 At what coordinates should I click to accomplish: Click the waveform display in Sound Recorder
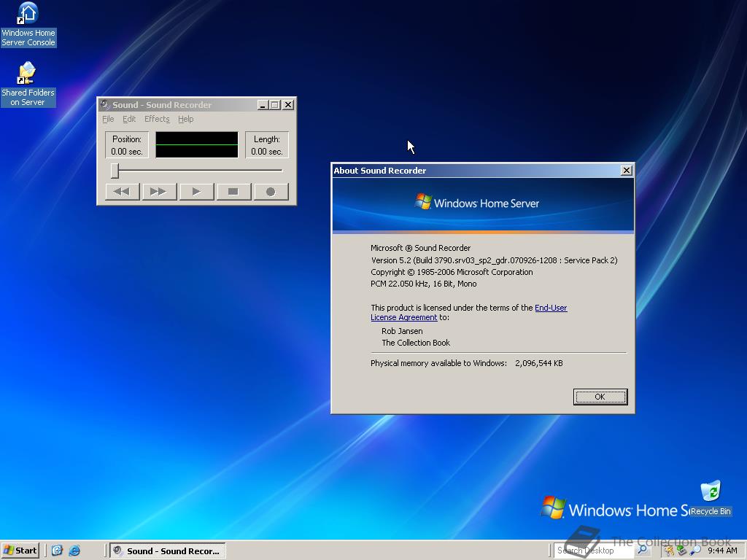197,145
